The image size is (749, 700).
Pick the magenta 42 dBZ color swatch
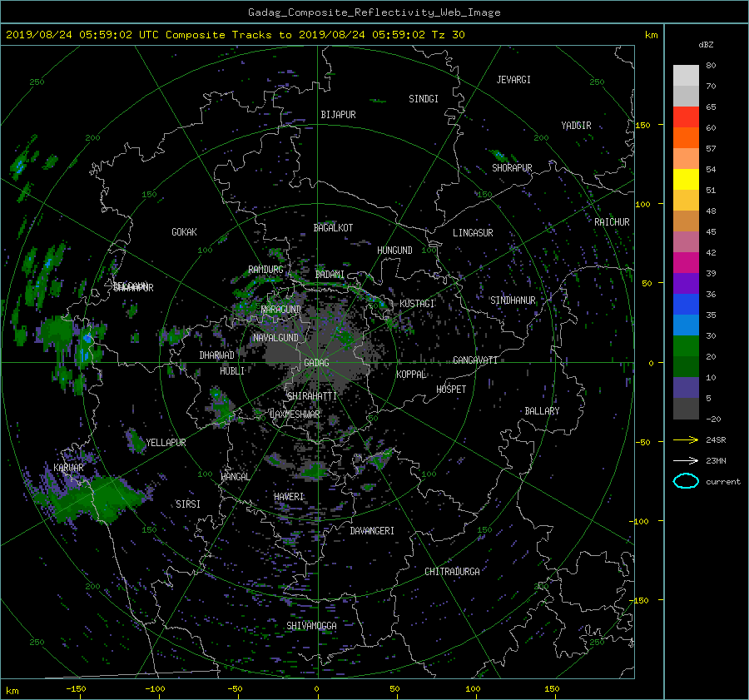(x=686, y=262)
